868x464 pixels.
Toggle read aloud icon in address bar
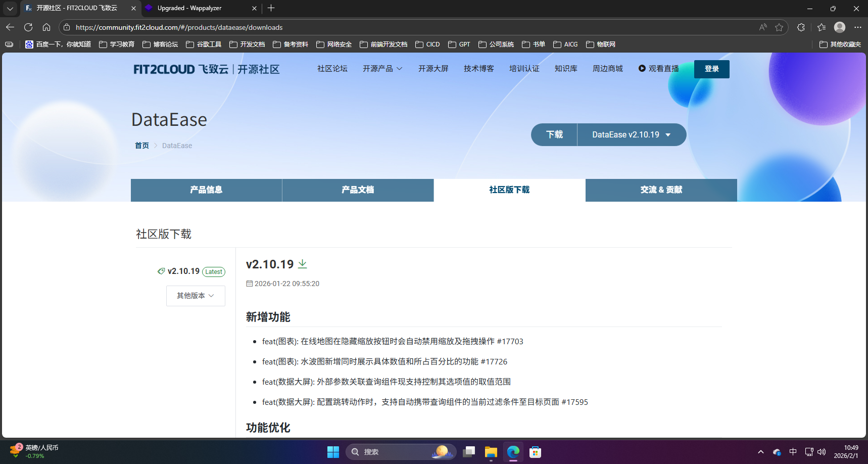pos(763,27)
